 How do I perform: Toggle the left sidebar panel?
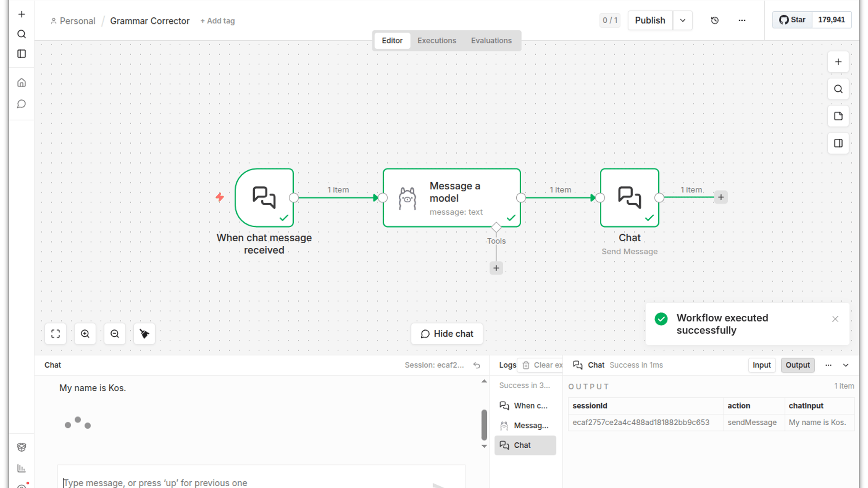click(21, 54)
